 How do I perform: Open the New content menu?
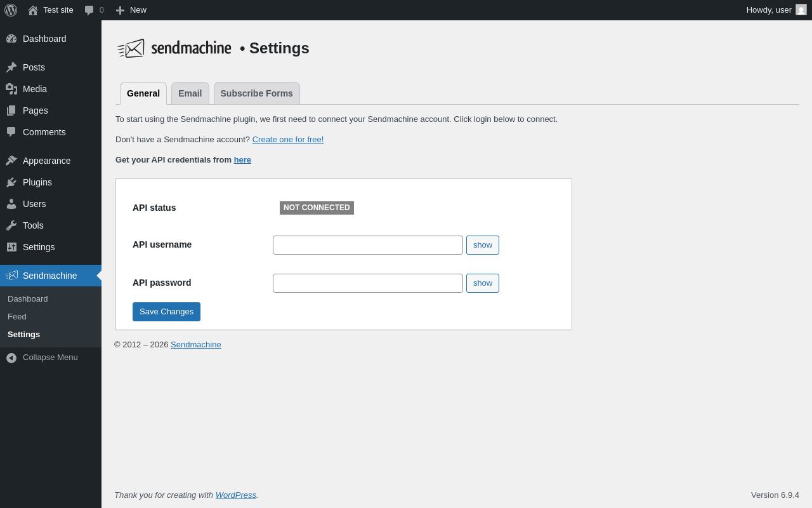tap(131, 10)
